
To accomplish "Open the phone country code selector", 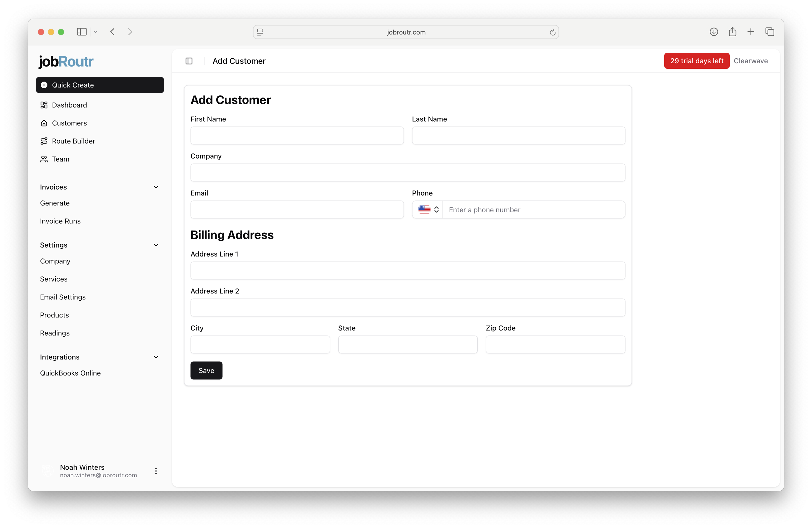I will coord(427,209).
